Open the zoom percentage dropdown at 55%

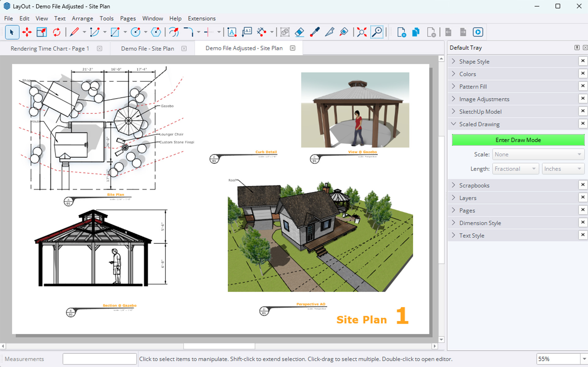tap(584, 359)
